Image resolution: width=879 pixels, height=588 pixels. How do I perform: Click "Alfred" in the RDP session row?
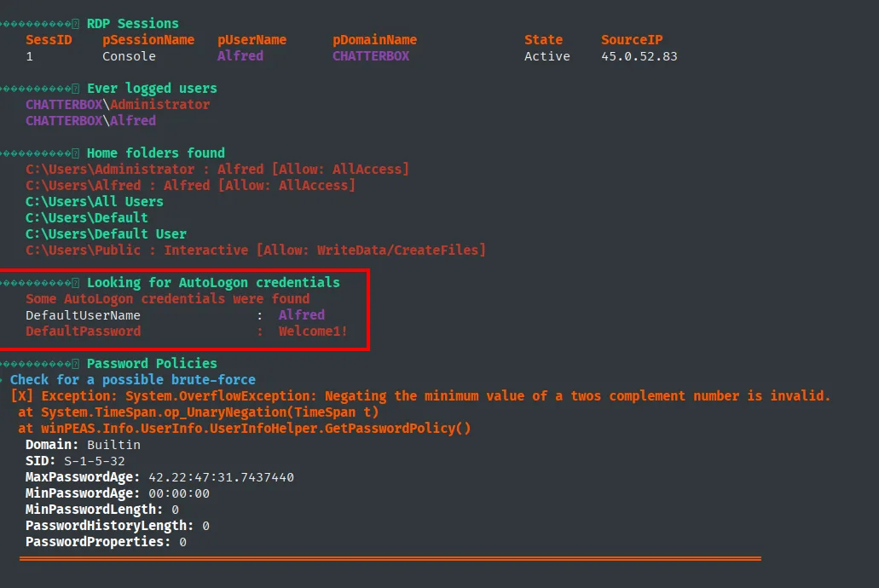pyautogui.click(x=240, y=56)
